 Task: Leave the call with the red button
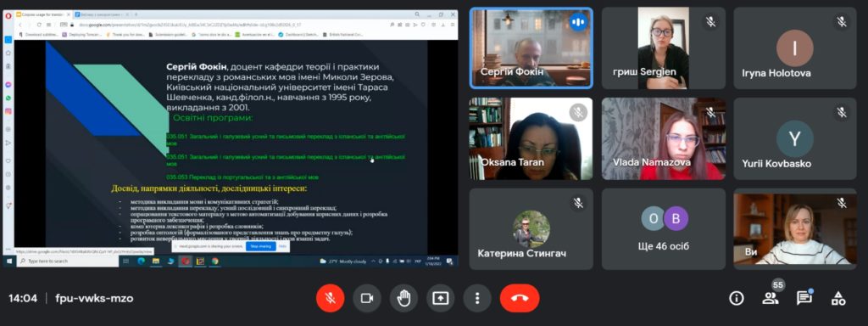(x=520, y=298)
